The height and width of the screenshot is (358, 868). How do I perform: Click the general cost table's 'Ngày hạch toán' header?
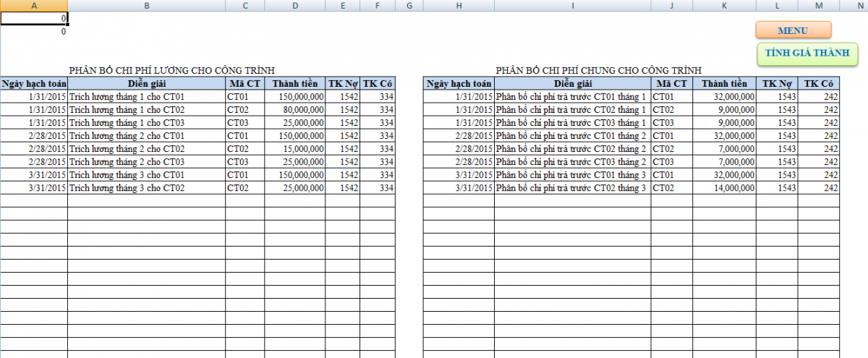pos(459,83)
